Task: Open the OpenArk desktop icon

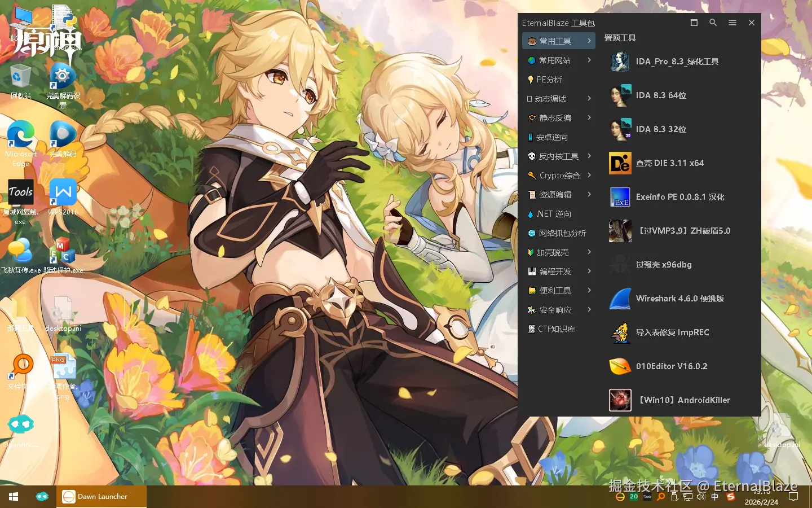Action: tap(21, 431)
